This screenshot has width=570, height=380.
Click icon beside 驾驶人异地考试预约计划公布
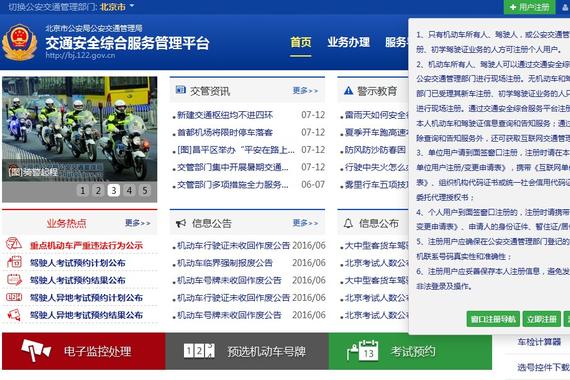tap(14, 297)
